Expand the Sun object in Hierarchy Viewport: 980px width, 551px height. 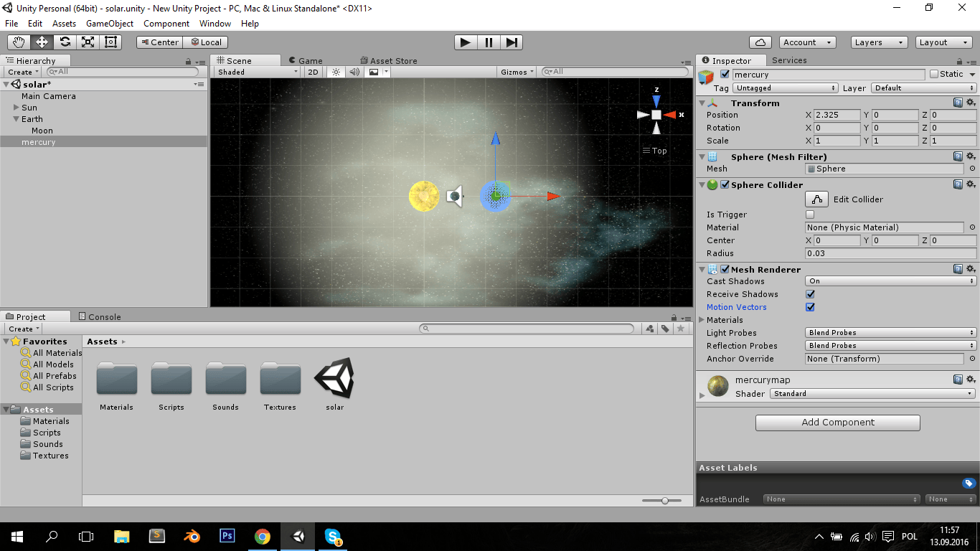pyautogui.click(x=17, y=108)
